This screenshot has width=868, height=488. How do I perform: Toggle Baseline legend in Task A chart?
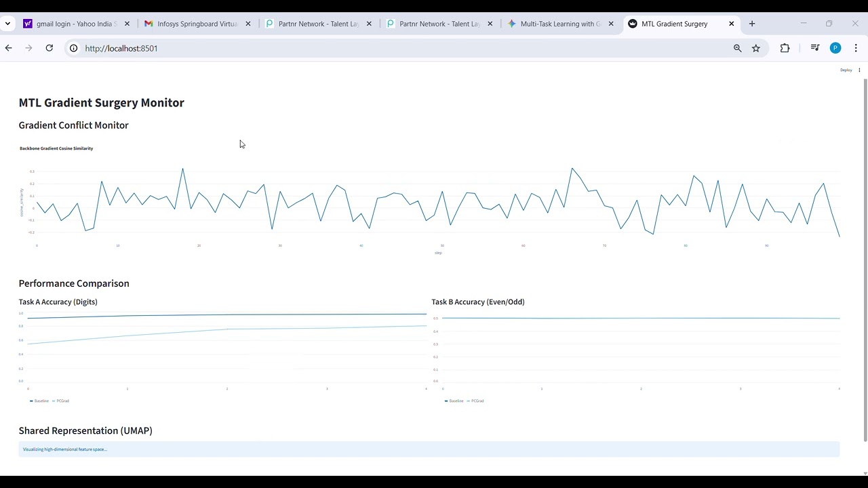click(39, 401)
